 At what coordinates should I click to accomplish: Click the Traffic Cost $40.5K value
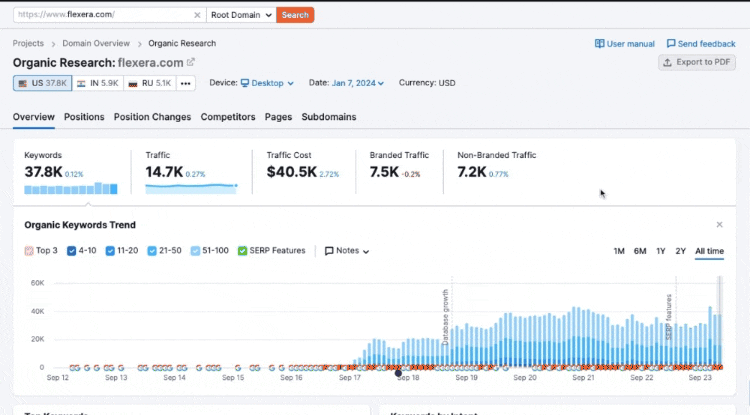(292, 172)
